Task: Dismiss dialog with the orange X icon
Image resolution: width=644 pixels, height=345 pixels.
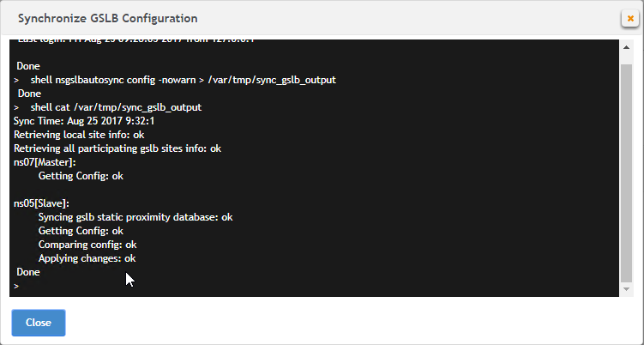Action: click(x=630, y=19)
